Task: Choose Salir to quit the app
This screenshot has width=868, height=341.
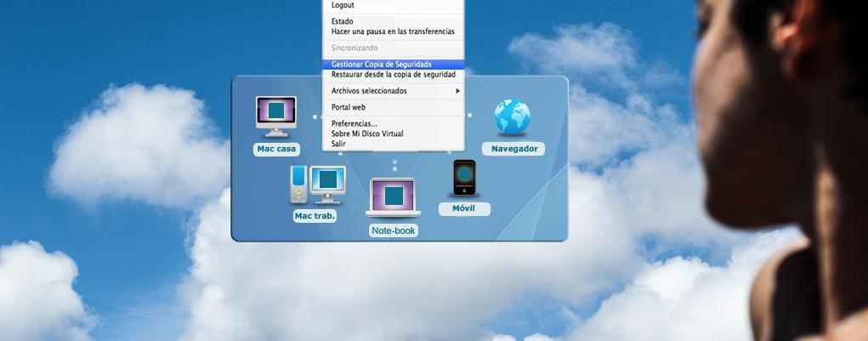Action: pyautogui.click(x=338, y=144)
